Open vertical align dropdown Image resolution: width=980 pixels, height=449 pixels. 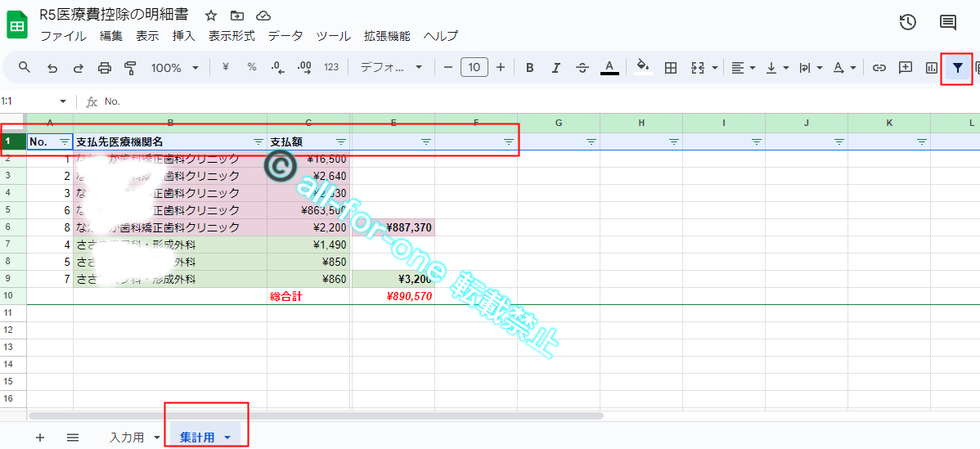[x=777, y=68]
